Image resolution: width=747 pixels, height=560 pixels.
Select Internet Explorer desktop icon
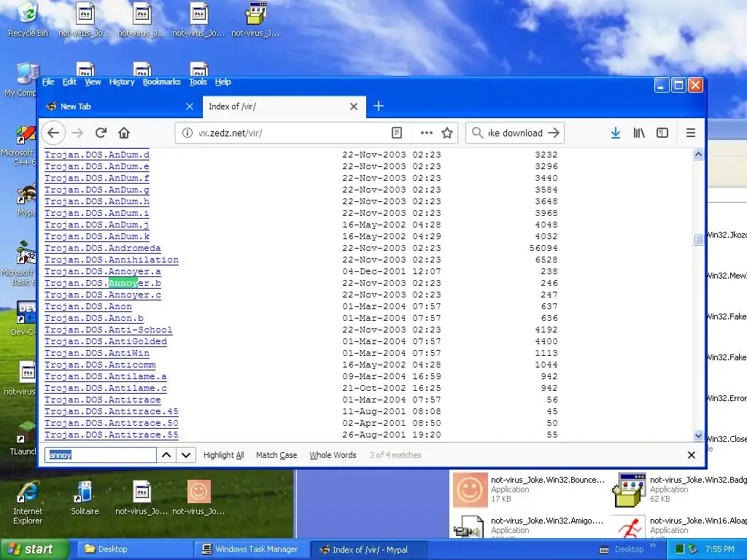pos(28,502)
